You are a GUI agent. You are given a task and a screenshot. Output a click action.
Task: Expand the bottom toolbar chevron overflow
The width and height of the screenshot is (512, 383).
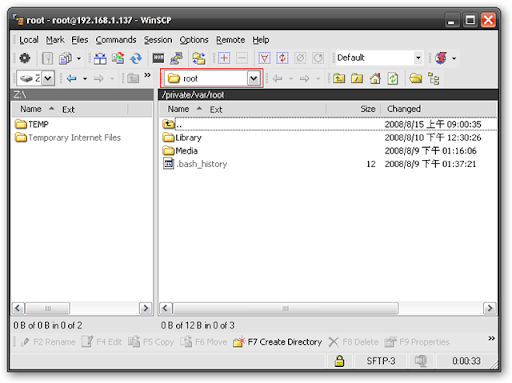[491, 339]
